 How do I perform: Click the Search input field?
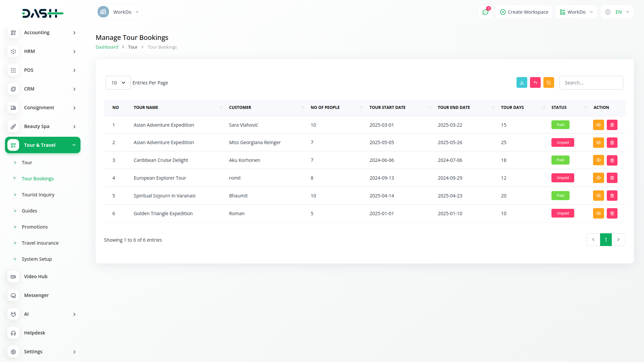[x=591, y=83]
